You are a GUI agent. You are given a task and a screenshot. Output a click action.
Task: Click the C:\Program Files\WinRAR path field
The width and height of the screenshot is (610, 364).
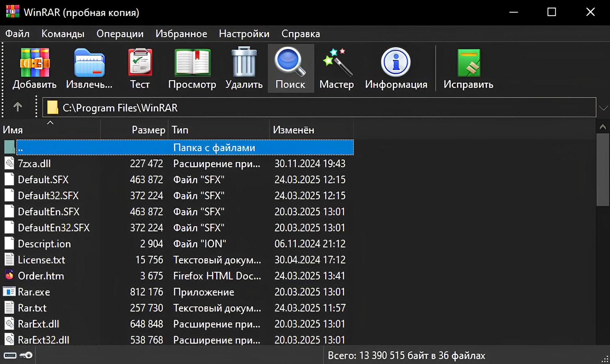click(x=319, y=107)
